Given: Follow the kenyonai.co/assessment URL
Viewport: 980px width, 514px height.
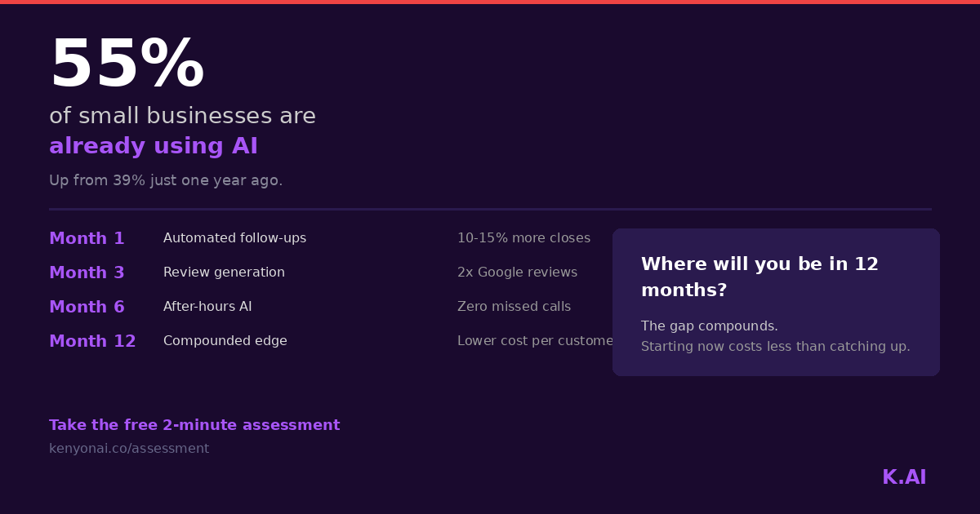Looking at the screenshot, I should click(x=129, y=449).
